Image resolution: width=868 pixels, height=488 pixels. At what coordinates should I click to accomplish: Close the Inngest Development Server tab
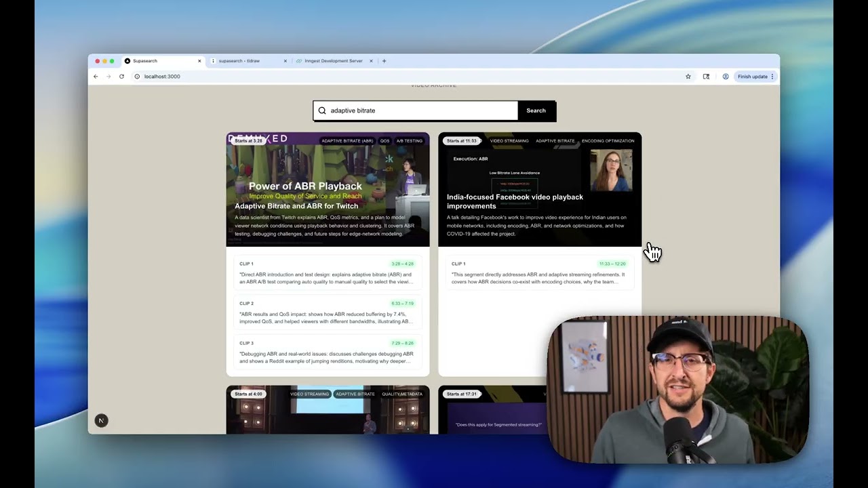tap(371, 61)
